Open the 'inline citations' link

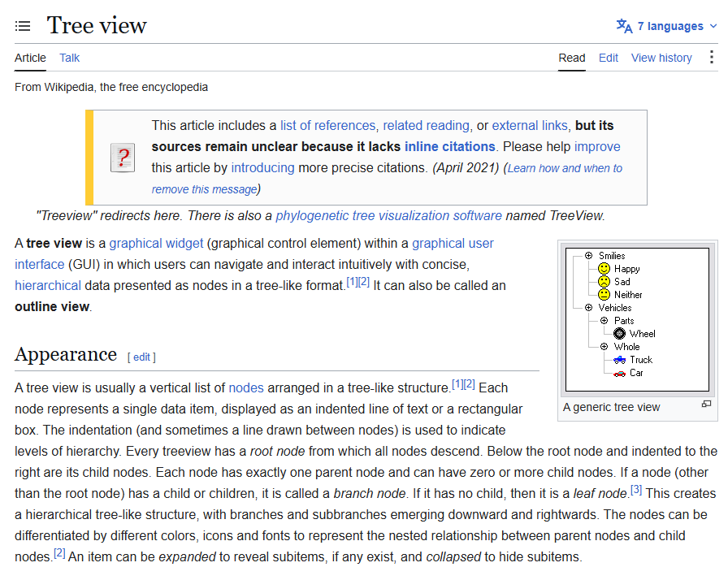pos(450,146)
